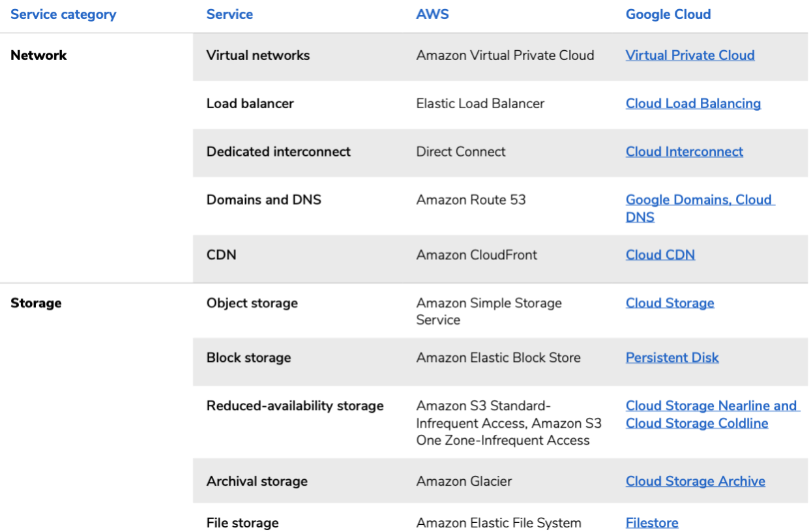Open the Cloud Load Balancing link
The height and width of the screenshot is (532, 811).
(x=693, y=104)
